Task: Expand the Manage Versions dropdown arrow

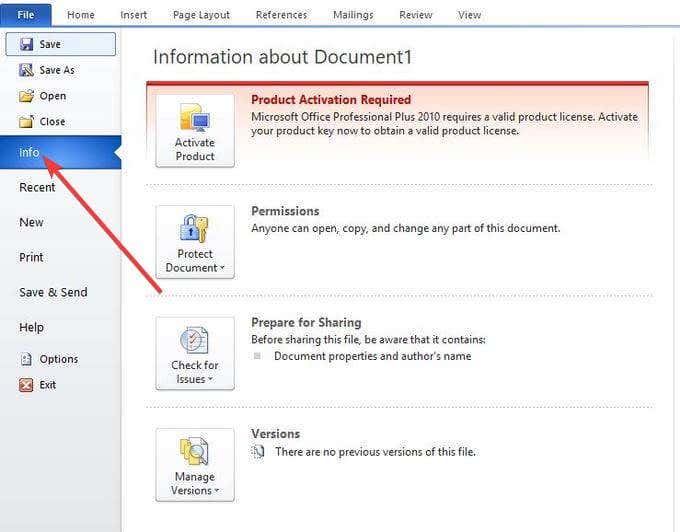Action: [216, 490]
